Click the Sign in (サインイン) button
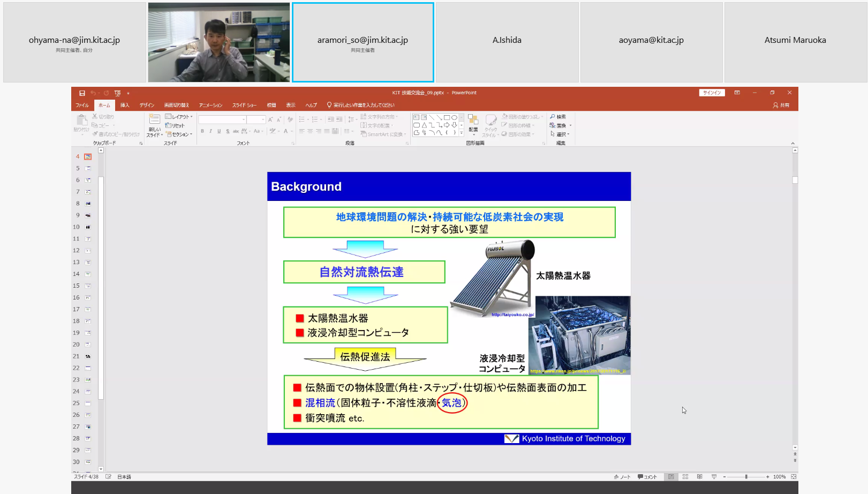The image size is (868, 494). point(712,93)
